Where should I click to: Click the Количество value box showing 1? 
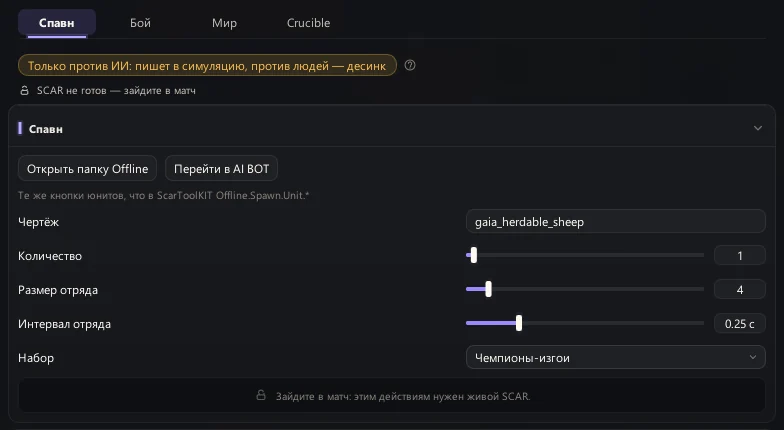[x=740, y=256]
